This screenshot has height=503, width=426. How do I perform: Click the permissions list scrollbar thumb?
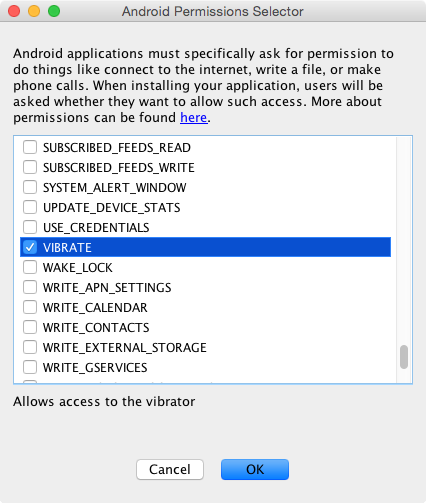click(x=404, y=357)
